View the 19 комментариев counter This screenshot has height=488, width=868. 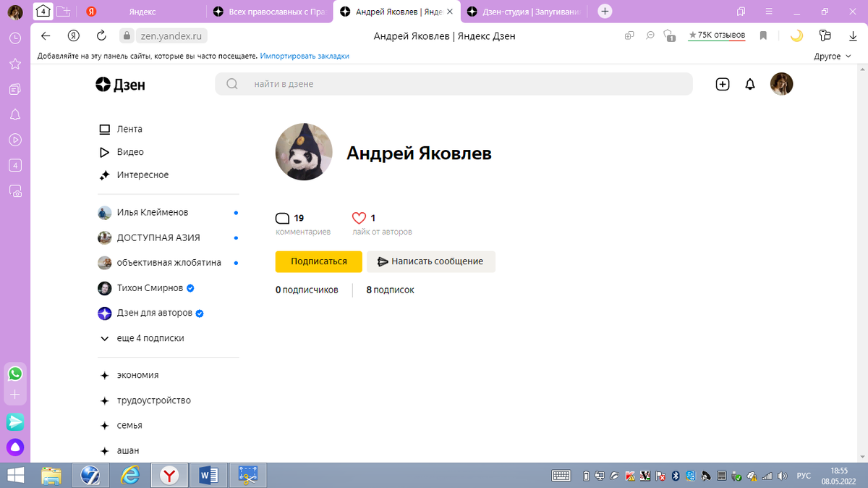click(303, 224)
